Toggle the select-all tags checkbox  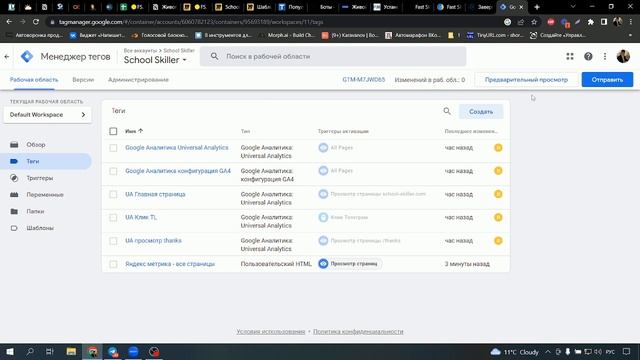tap(113, 131)
